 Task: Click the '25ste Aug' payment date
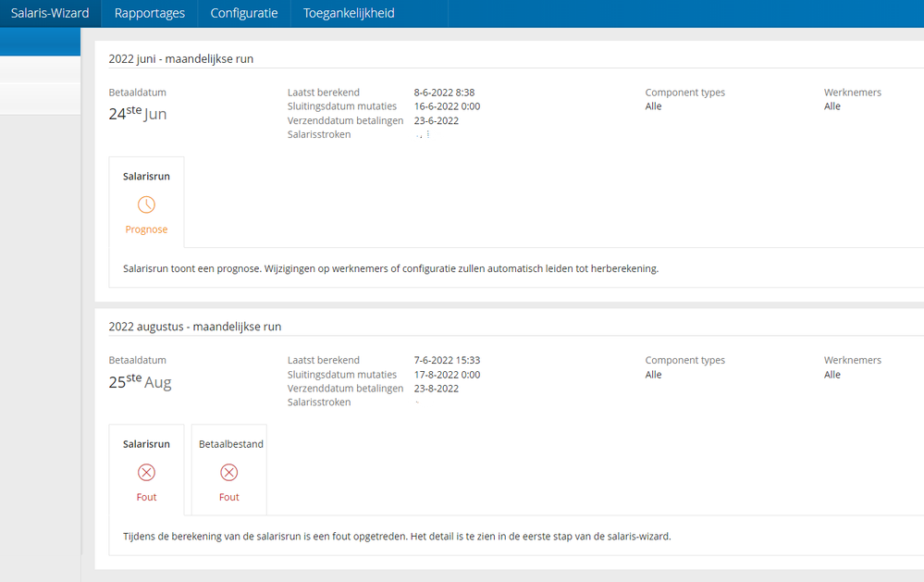(141, 381)
